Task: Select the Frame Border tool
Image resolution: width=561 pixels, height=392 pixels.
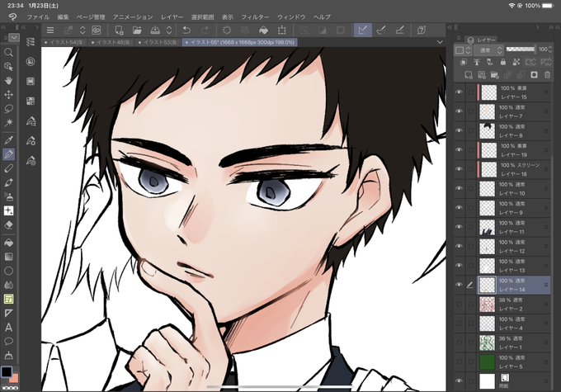Action: [x=8, y=299]
